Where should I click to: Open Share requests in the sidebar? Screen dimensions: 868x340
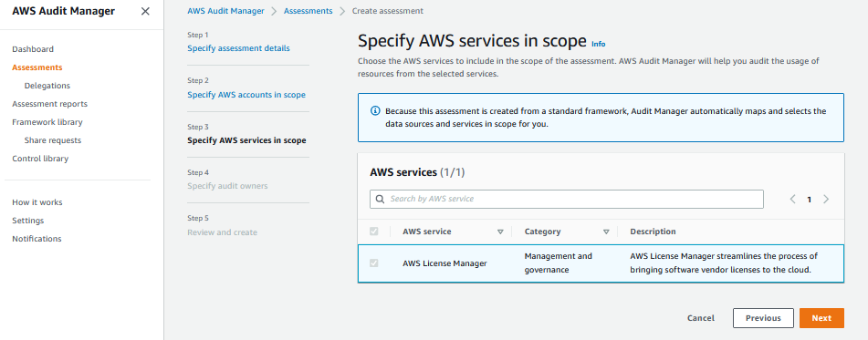pos(53,140)
